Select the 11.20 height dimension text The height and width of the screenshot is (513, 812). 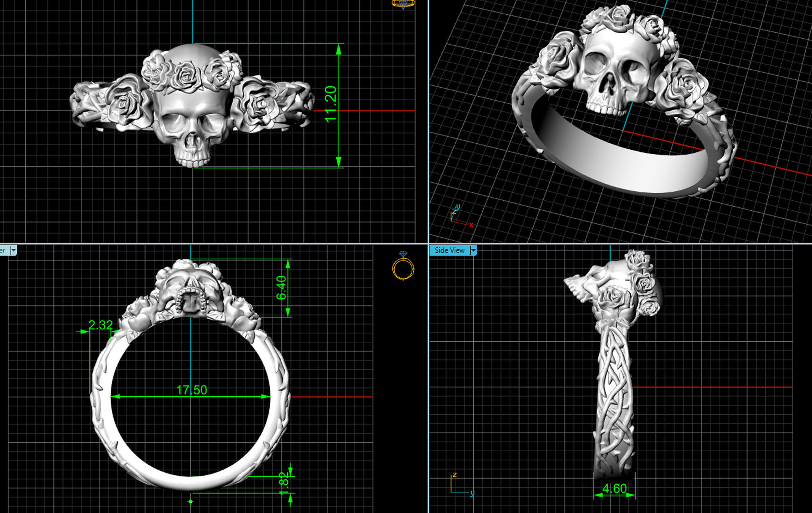331,104
